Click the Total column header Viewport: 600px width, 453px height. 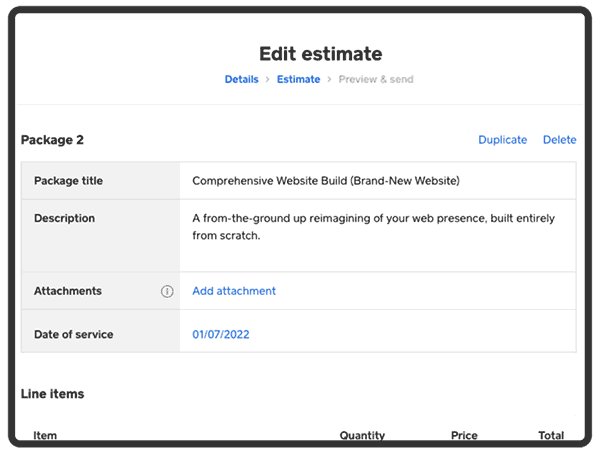click(551, 435)
